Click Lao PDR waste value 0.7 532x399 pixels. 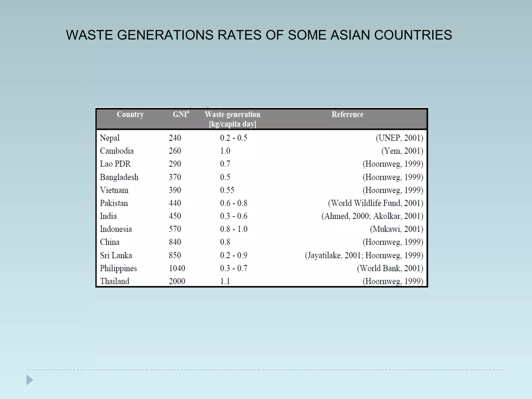[225, 164]
